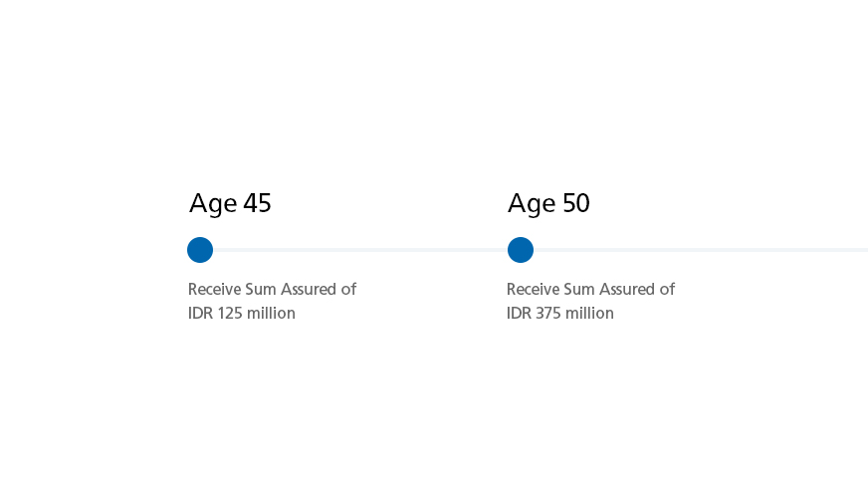Click "Receive Sum Assured of" under Age 45
This screenshot has width=868, height=479.
(272, 289)
